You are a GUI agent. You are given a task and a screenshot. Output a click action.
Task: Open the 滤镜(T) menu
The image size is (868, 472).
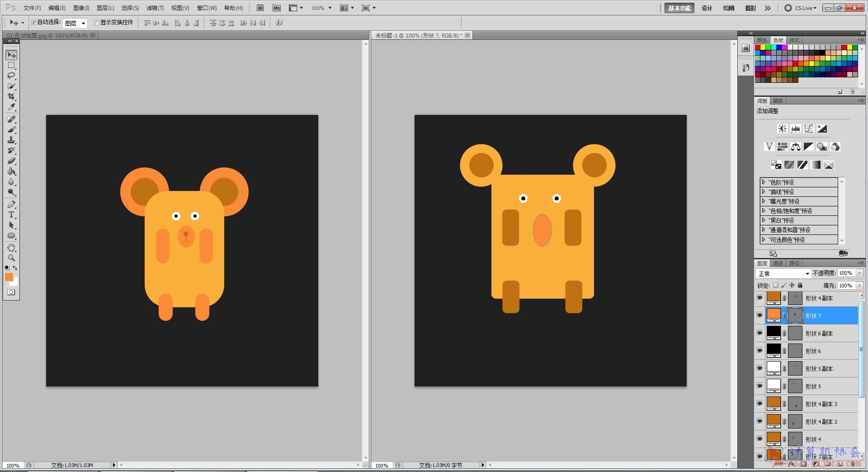tap(155, 8)
